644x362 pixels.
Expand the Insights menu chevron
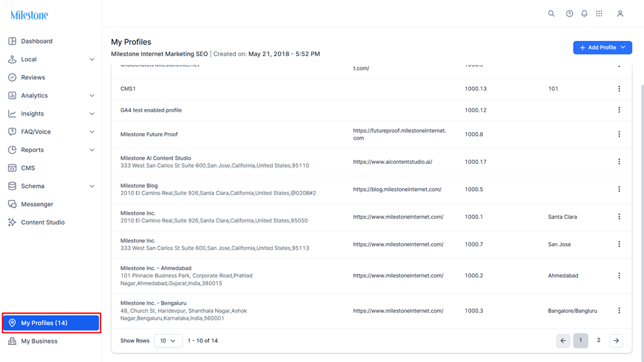92,114
